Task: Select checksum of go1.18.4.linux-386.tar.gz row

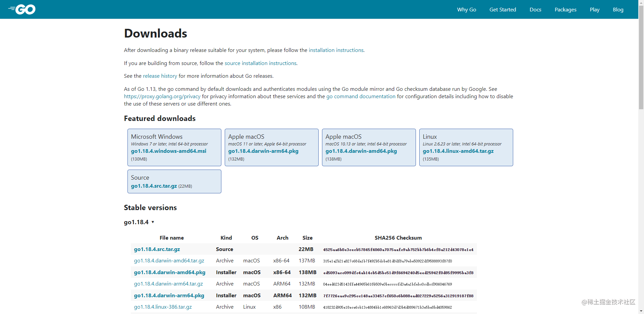Action: 387,307
